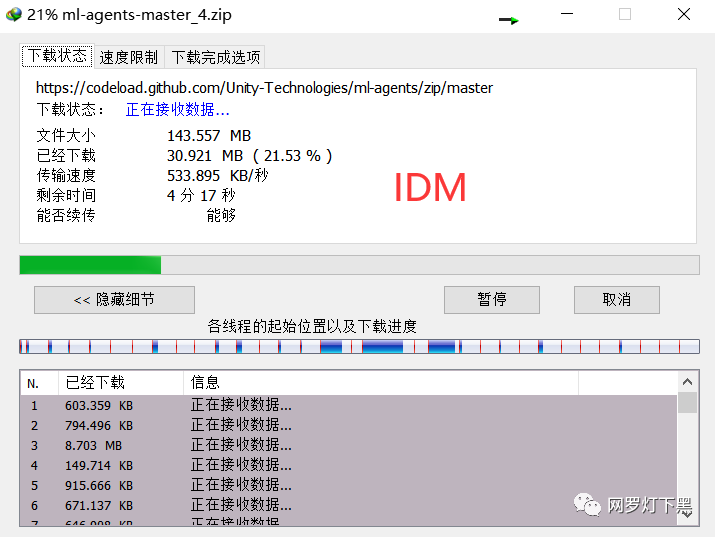Click the downloaded amount 30.921 MB

(205, 155)
